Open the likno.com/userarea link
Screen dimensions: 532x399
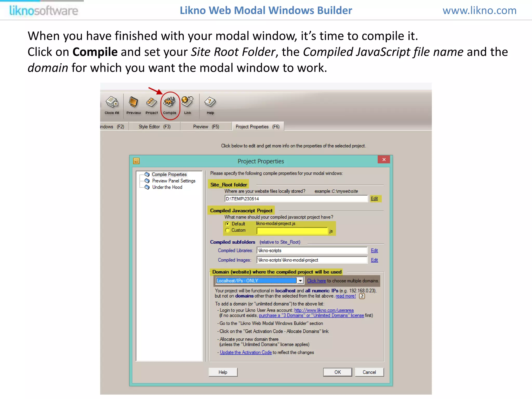pyautogui.click(x=324, y=310)
